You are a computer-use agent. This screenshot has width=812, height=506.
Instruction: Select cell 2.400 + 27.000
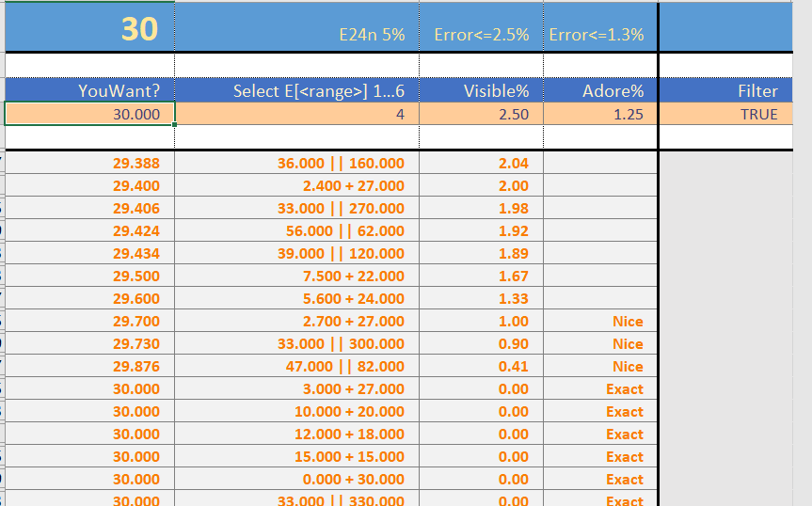tap(296, 185)
